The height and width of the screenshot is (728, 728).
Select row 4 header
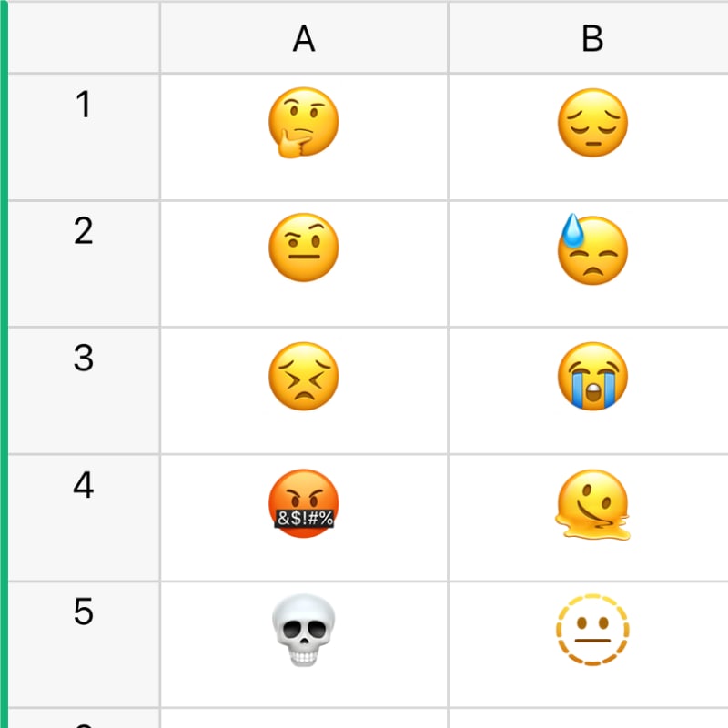coord(83,517)
